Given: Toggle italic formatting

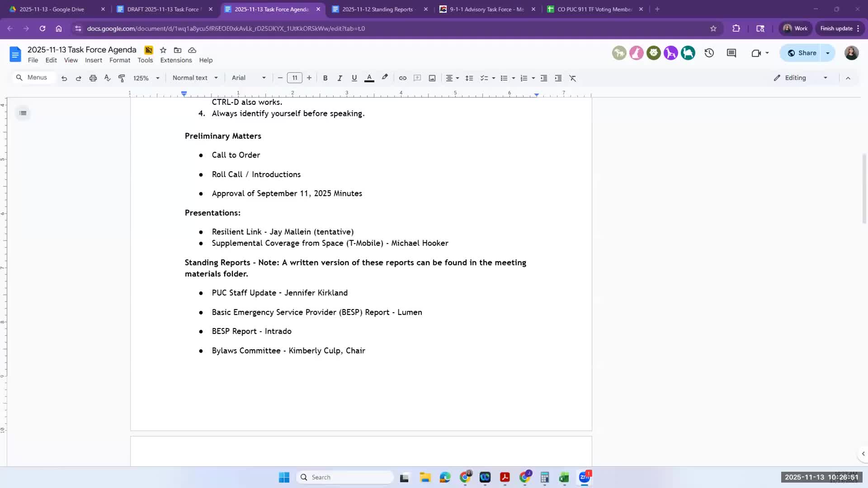Looking at the screenshot, I should 340,78.
